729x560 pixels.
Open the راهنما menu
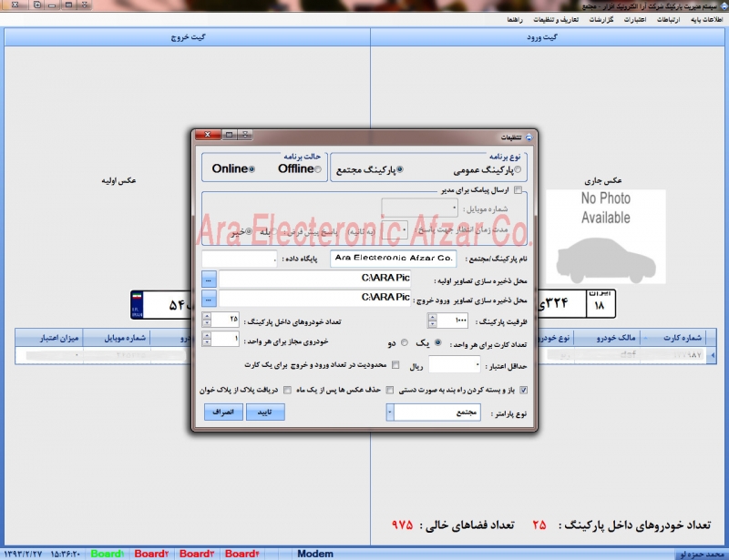(x=515, y=19)
